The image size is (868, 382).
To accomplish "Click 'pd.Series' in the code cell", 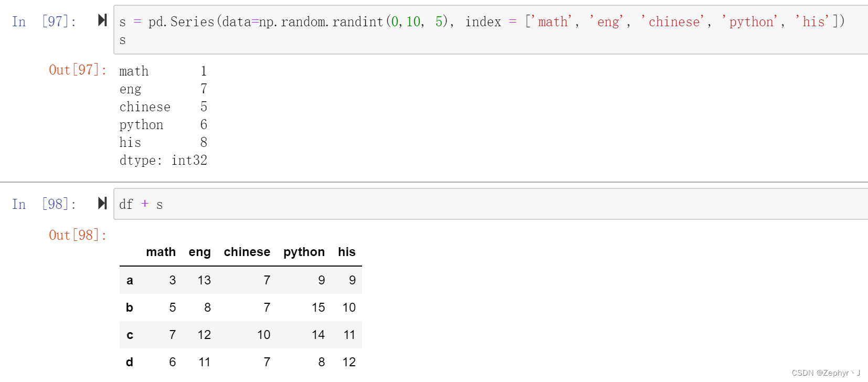I will [182, 22].
